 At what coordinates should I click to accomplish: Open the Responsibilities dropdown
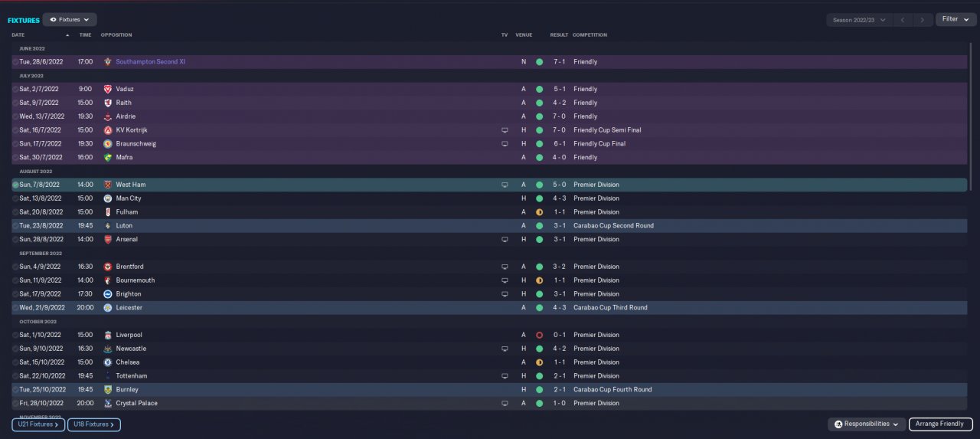[866, 424]
